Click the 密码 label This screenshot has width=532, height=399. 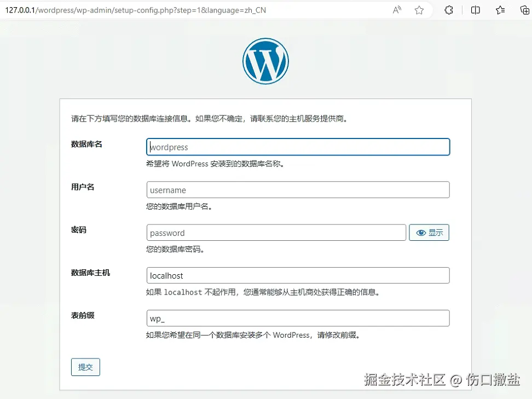[79, 230]
